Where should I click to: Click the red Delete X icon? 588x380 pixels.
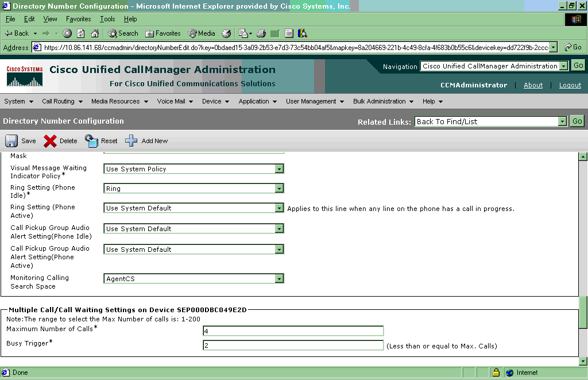[50, 141]
